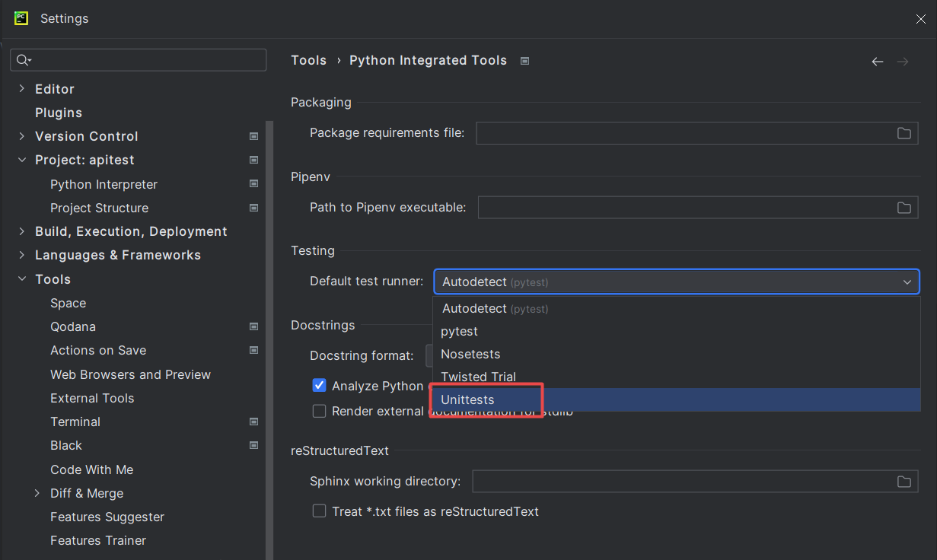Open Features Suggester settings
Screen dimensions: 937x560
(107, 517)
